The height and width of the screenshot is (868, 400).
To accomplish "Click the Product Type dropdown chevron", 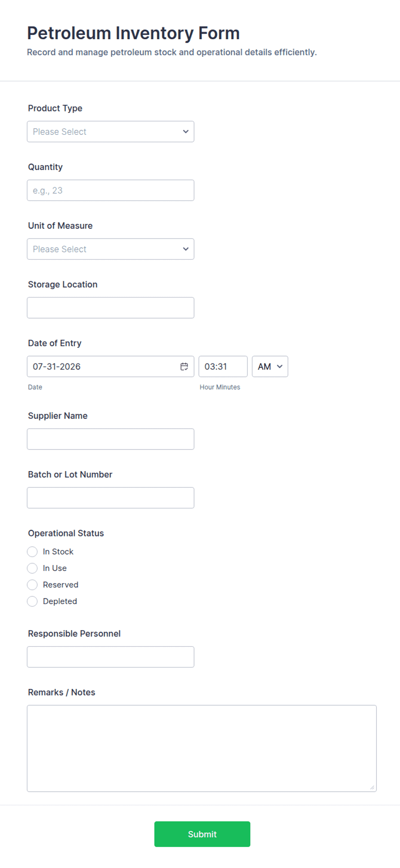I will pos(186,132).
